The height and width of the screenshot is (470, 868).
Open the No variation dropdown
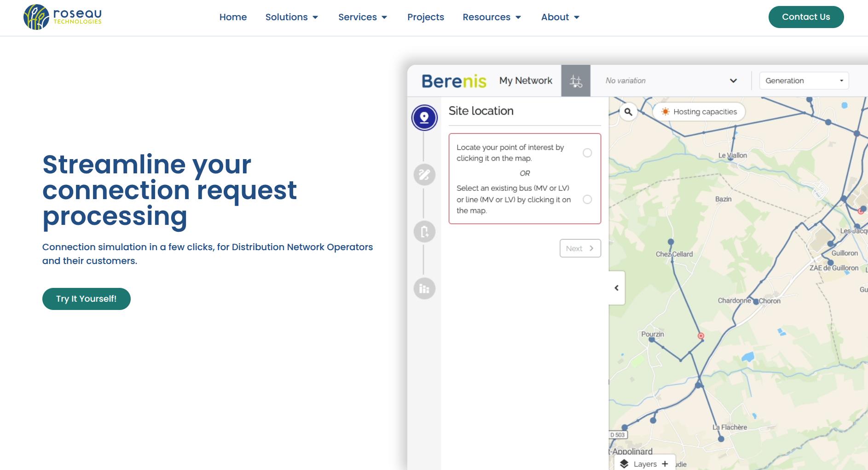tap(671, 80)
